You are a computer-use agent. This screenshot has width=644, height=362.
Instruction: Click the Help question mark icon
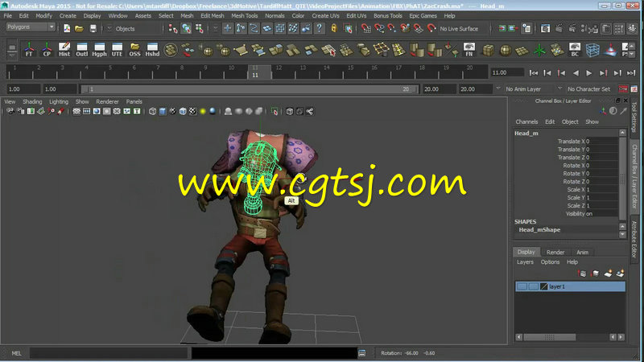point(319,28)
